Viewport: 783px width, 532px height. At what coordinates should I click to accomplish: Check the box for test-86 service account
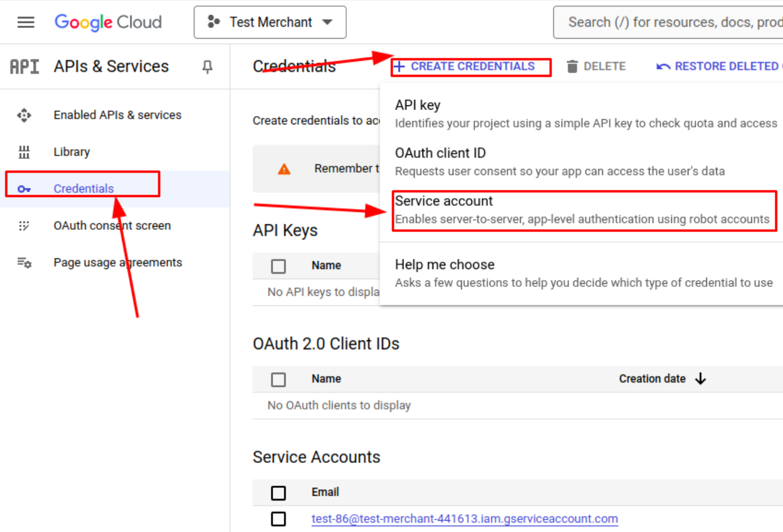(x=278, y=519)
